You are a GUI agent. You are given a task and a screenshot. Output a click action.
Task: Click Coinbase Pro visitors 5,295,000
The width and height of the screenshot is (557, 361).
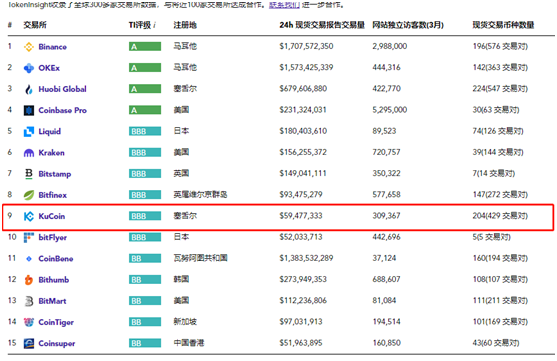tap(390, 110)
